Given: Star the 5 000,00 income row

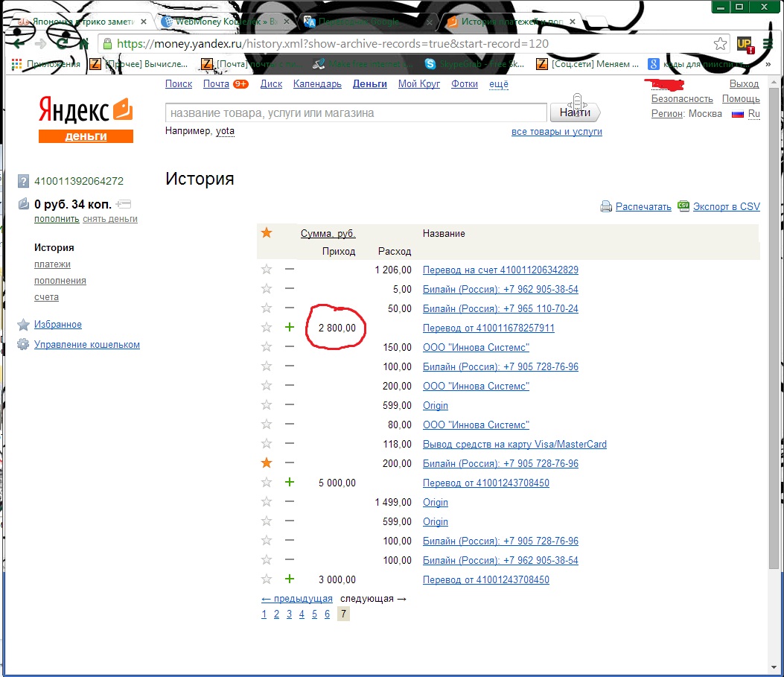Looking at the screenshot, I should 267,483.
